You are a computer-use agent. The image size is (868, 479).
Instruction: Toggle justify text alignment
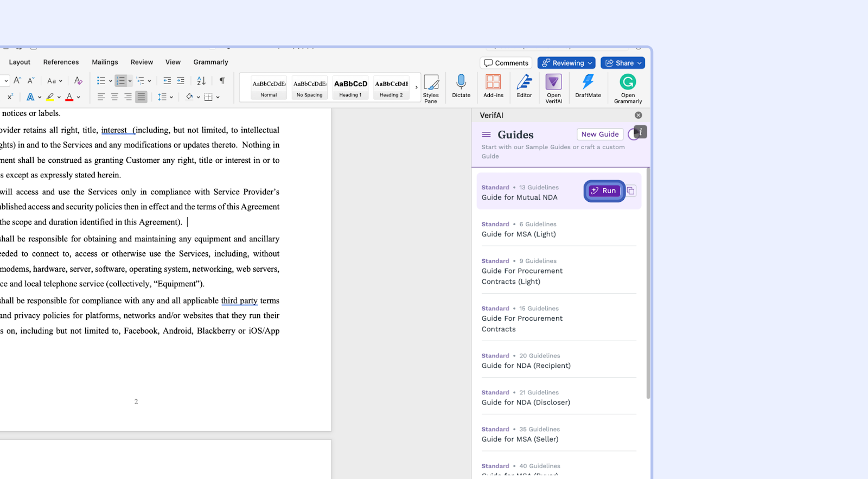[x=141, y=97]
